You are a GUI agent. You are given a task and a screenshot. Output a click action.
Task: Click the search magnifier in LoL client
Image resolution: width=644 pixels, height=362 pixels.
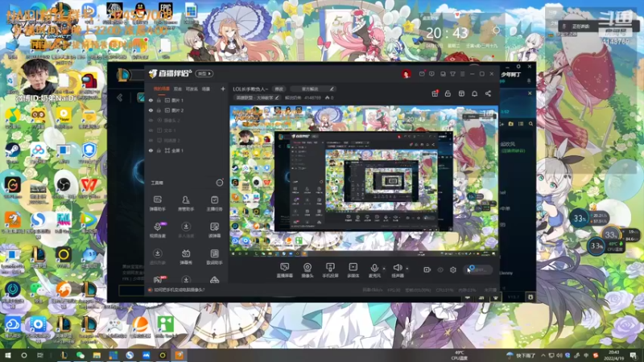tap(530, 124)
